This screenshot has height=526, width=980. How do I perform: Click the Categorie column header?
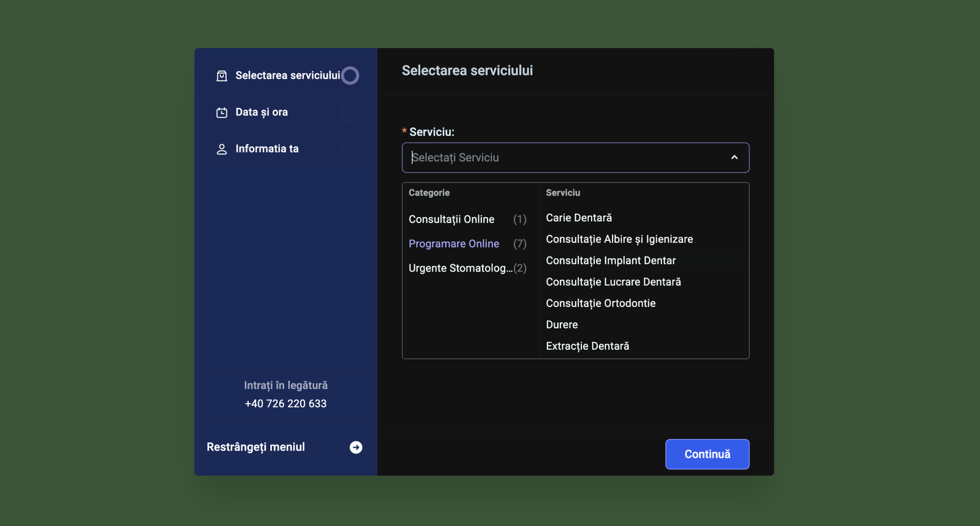point(429,192)
